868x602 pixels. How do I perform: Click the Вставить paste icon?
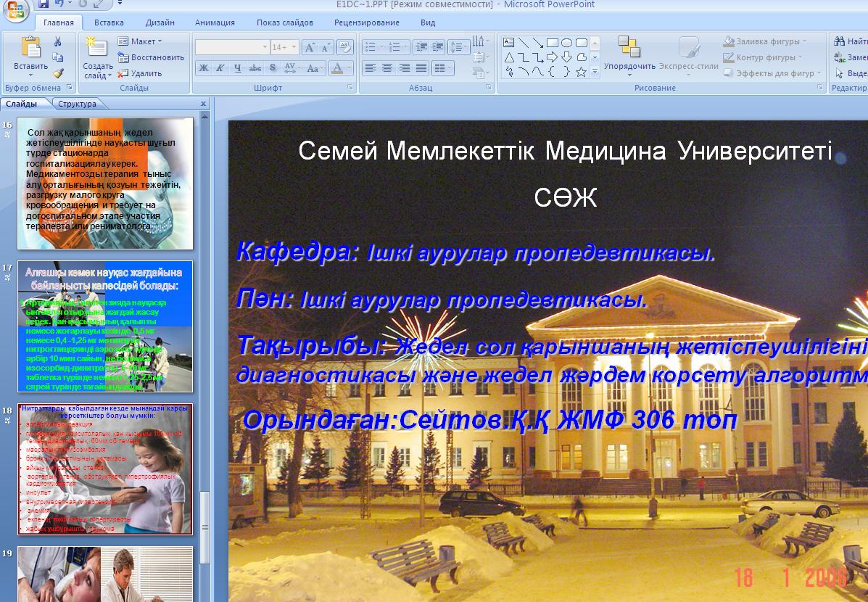(x=31, y=47)
